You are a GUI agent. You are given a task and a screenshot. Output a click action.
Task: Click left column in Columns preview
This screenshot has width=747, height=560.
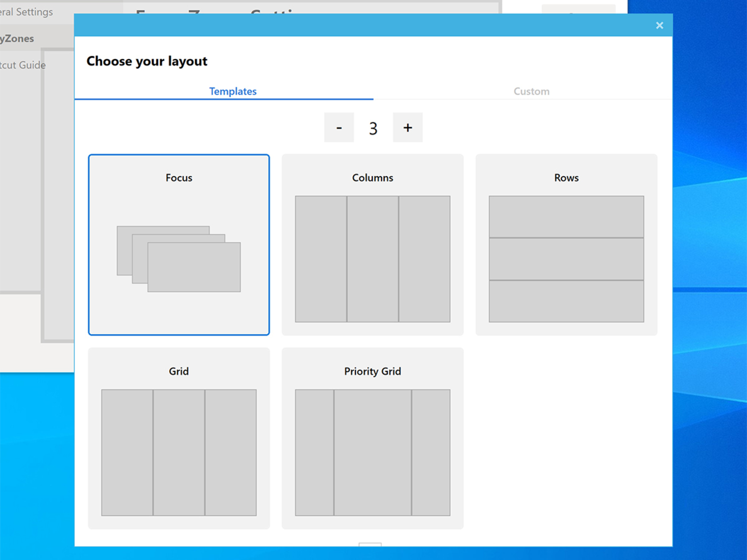pyautogui.click(x=321, y=259)
